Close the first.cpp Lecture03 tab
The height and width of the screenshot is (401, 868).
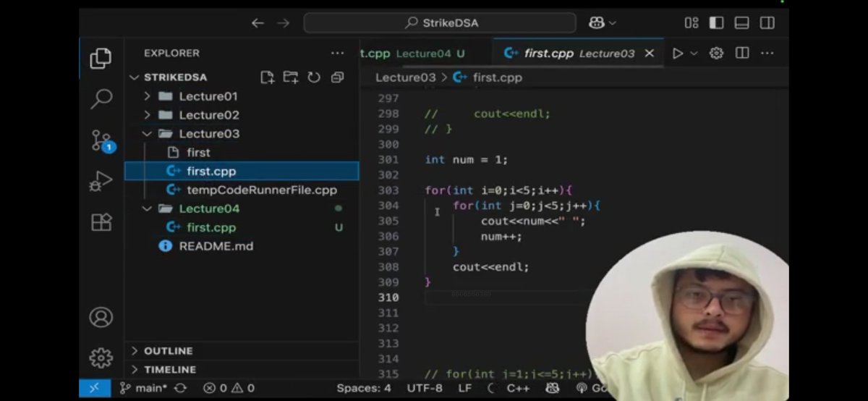tap(650, 54)
